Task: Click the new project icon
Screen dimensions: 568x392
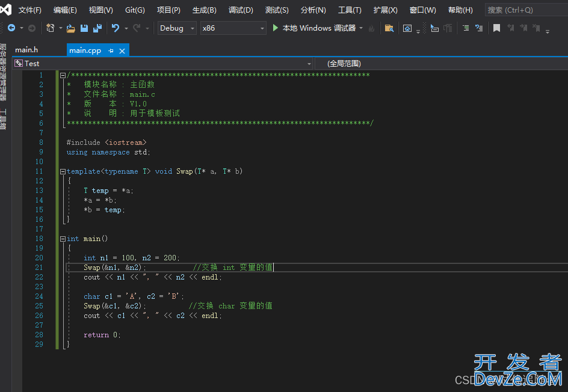Action: pyautogui.click(x=51, y=28)
